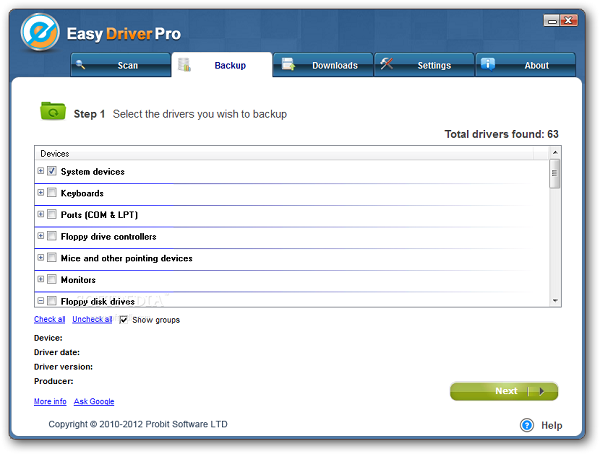
Task: Minimize the Easy Driver Pro window
Action: coord(552,20)
